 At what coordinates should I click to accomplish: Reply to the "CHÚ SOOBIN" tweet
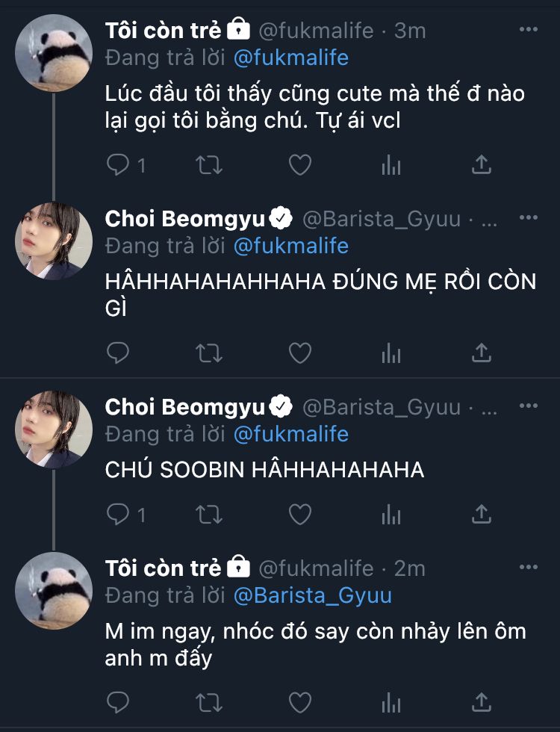point(118,515)
